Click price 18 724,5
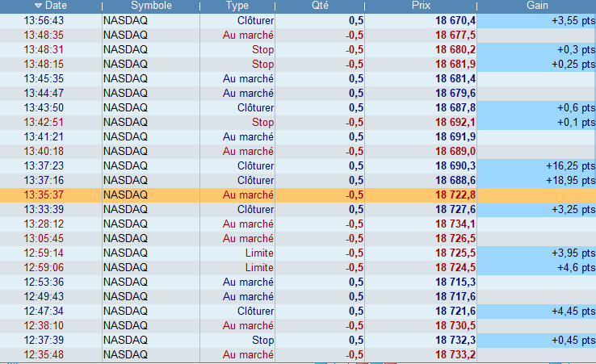The image size is (596, 364). point(455,267)
